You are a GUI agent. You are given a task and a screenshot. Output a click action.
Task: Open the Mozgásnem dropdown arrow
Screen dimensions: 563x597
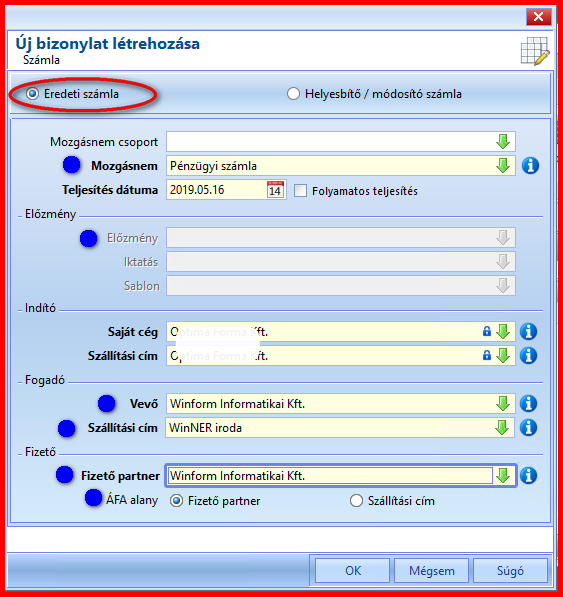[503, 166]
